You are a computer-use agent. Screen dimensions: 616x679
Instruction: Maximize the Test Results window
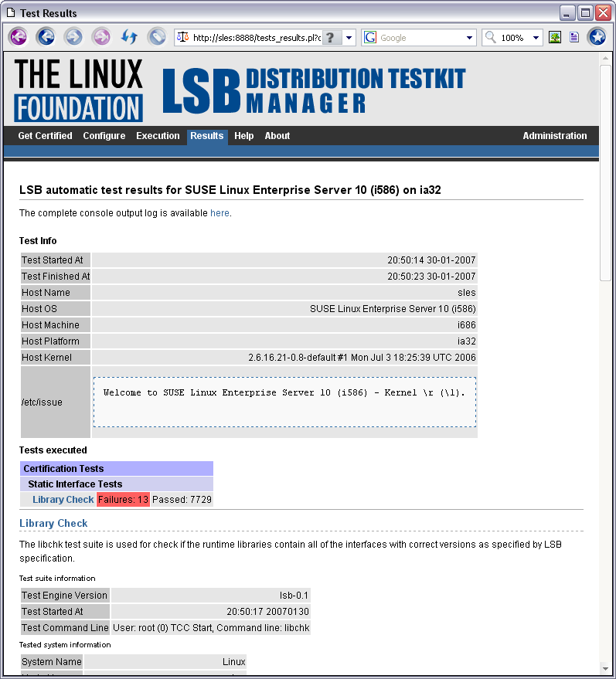coord(585,13)
